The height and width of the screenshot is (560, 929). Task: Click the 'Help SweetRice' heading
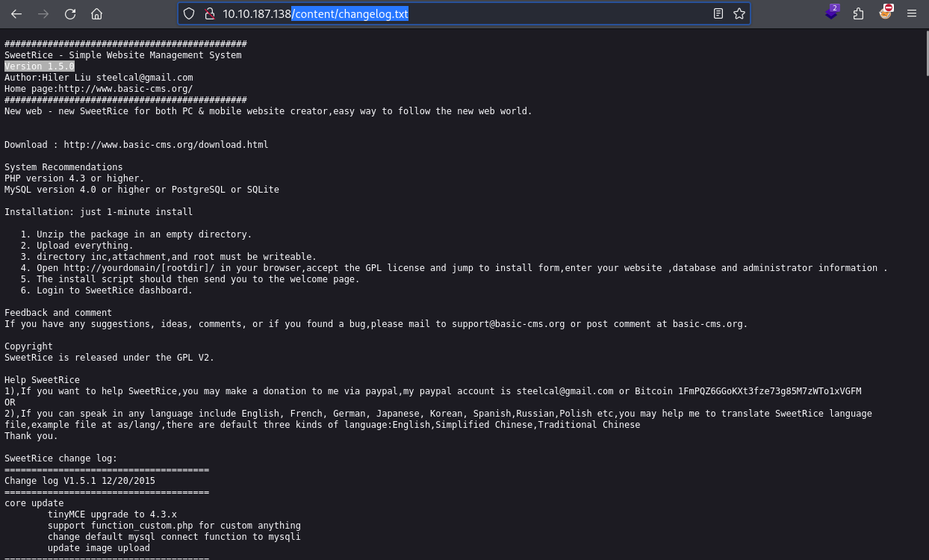pyautogui.click(x=42, y=380)
